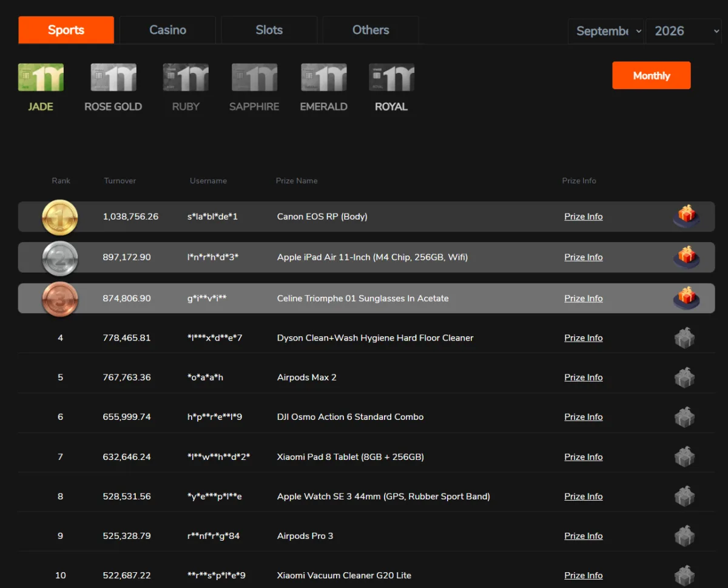Image resolution: width=728 pixels, height=588 pixels.
Task: Click the gold rank 1 medal
Action: tap(59, 217)
